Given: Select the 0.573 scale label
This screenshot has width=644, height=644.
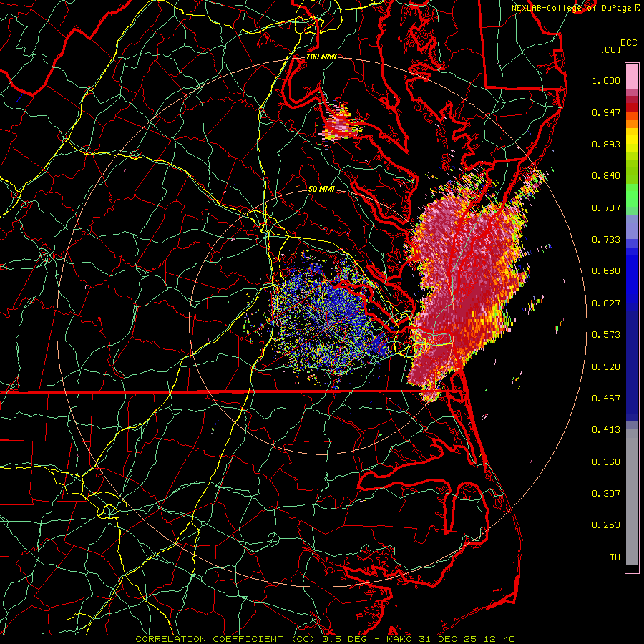Looking at the screenshot, I should click(606, 335).
